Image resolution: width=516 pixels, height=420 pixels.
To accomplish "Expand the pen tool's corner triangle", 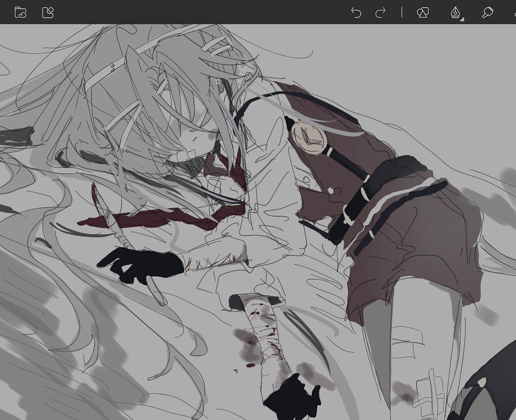I will pyautogui.click(x=462, y=19).
